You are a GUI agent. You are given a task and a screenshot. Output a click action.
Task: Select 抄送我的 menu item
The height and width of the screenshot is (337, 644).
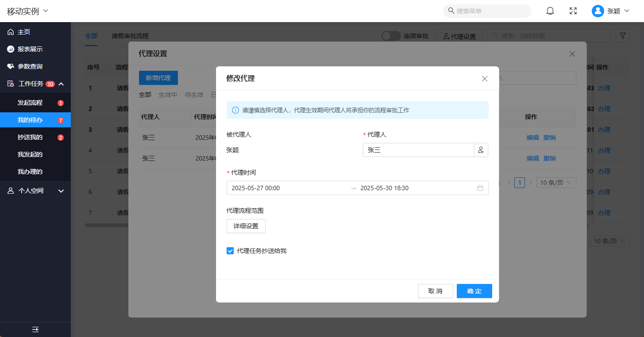pos(30,137)
